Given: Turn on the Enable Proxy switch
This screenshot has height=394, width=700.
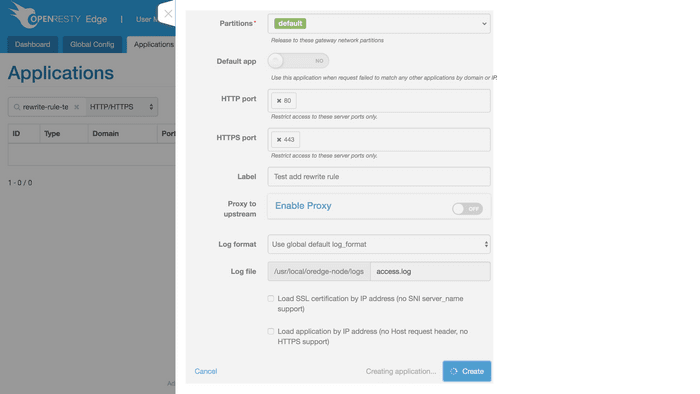Looking at the screenshot, I should [467, 209].
